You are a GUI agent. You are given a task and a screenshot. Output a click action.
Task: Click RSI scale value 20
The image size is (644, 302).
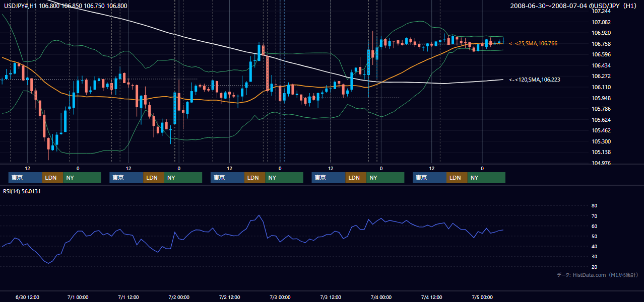click(594, 267)
